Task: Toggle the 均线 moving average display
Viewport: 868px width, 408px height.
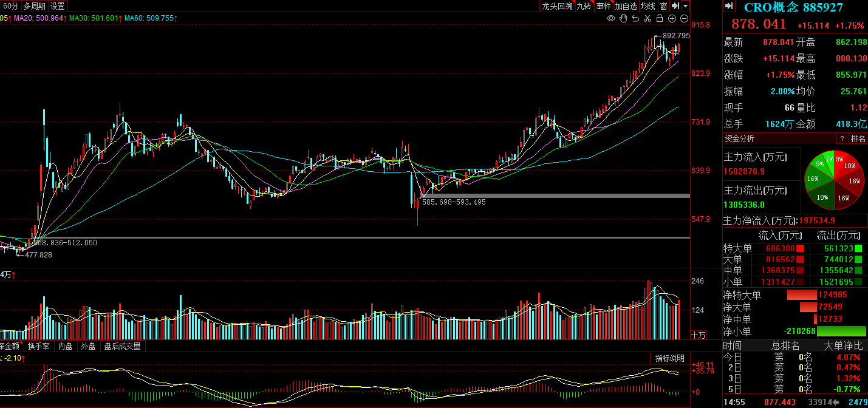Action: [648, 6]
